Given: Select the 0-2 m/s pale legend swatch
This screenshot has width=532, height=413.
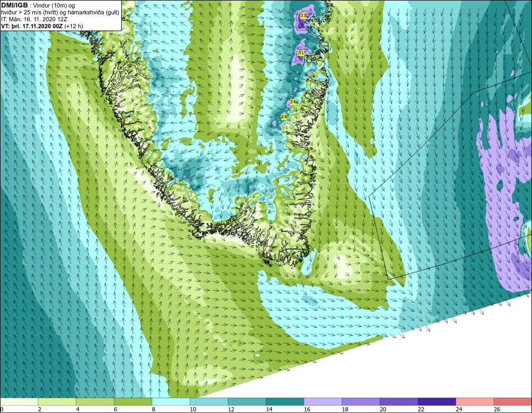Looking at the screenshot, I should [x=19, y=402].
